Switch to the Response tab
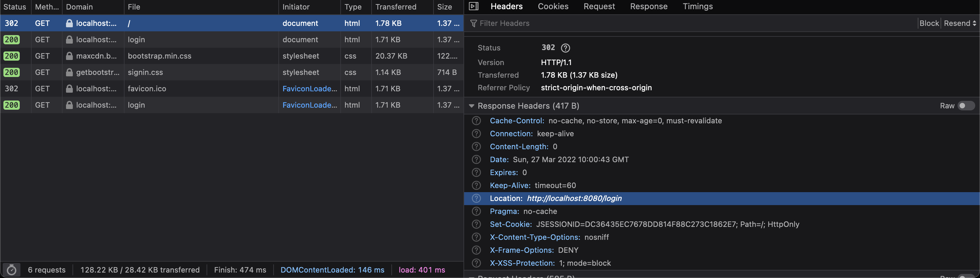The image size is (980, 278). point(648,6)
